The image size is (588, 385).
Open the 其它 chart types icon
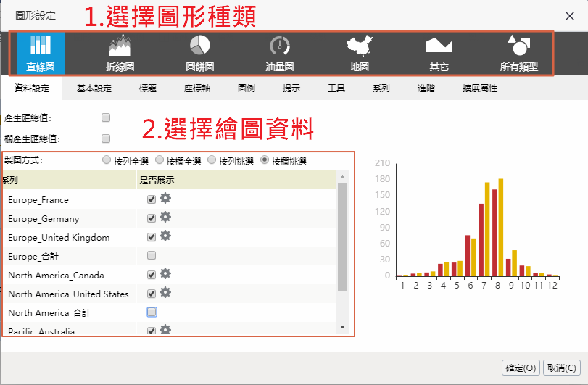439,54
